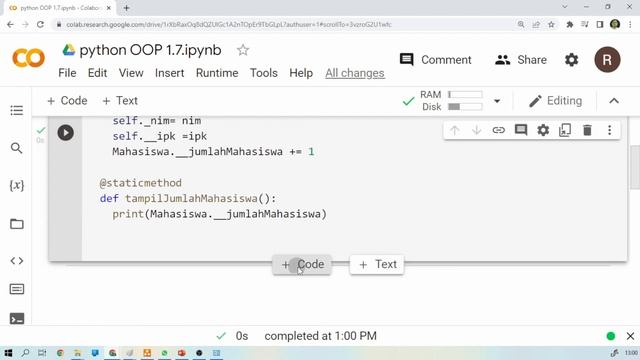The height and width of the screenshot is (360, 640).
Task: Mirror cell in tab icon
Action: (565, 130)
